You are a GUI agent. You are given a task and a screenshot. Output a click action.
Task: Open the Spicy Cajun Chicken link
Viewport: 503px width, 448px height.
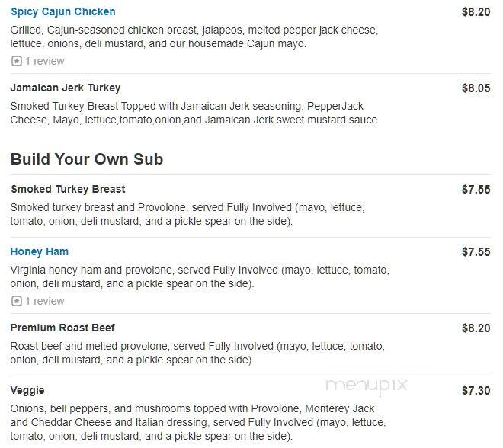point(62,12)
